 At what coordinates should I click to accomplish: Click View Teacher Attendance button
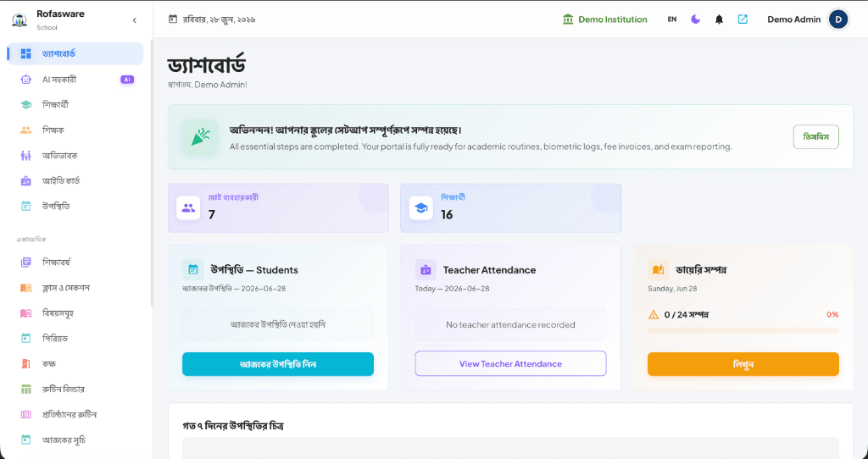pyautogui.click(x=510, y=364)
